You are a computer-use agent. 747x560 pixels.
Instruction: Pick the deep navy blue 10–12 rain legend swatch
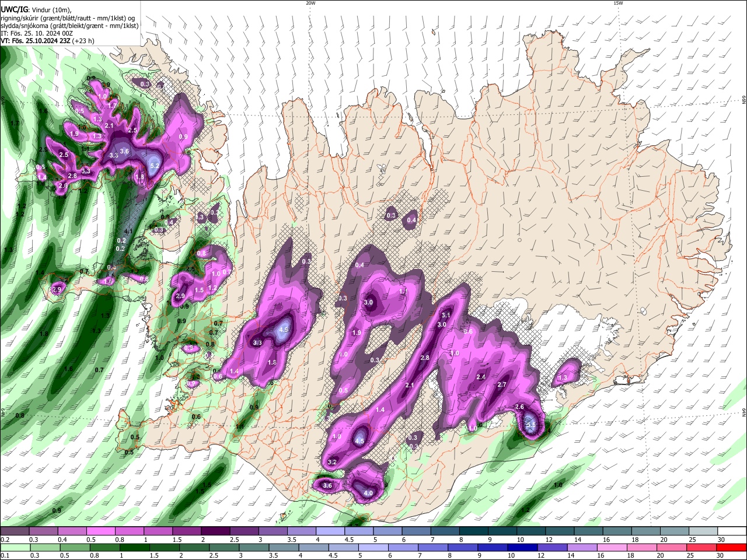523,547
